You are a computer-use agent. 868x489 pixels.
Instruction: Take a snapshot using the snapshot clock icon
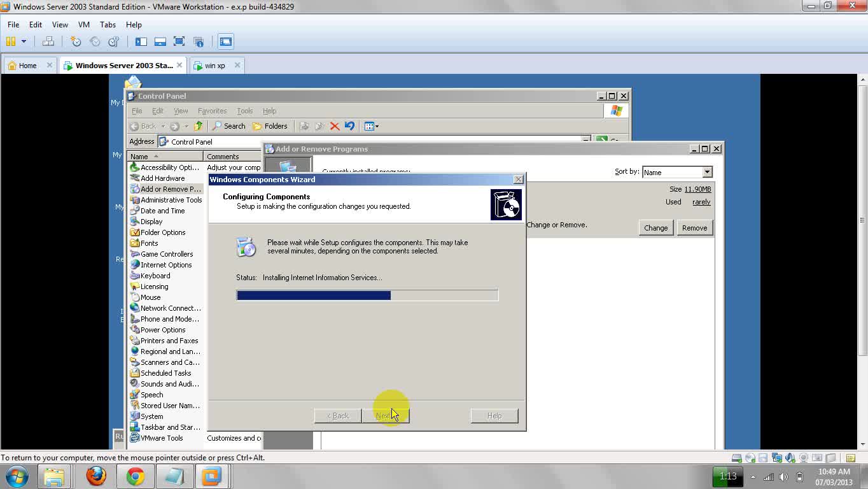click(76, 41)
